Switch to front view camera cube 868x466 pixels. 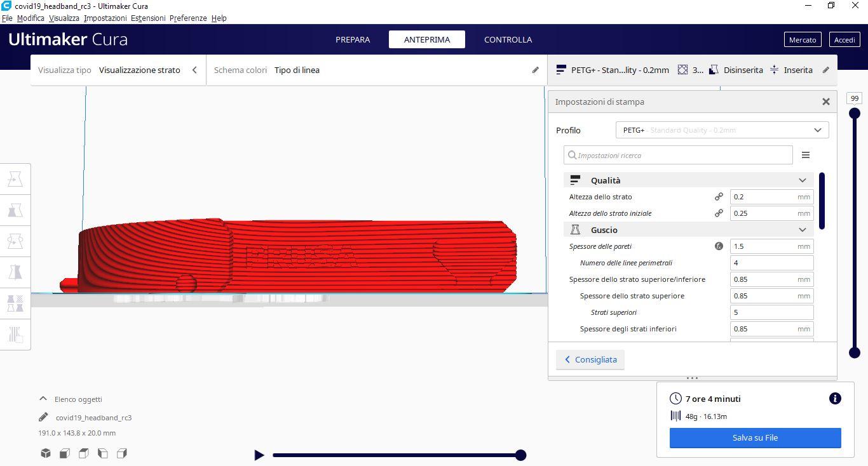pos(65,453)
